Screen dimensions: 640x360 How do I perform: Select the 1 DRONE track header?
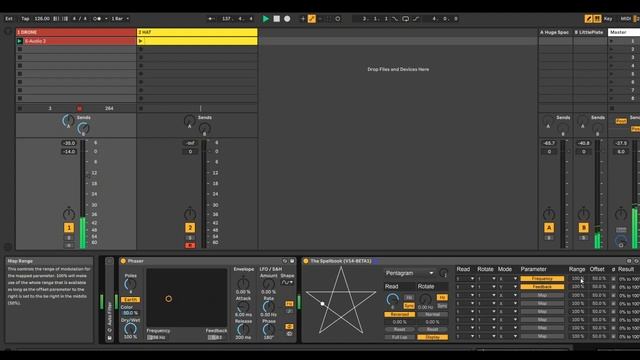coord(76,32)
